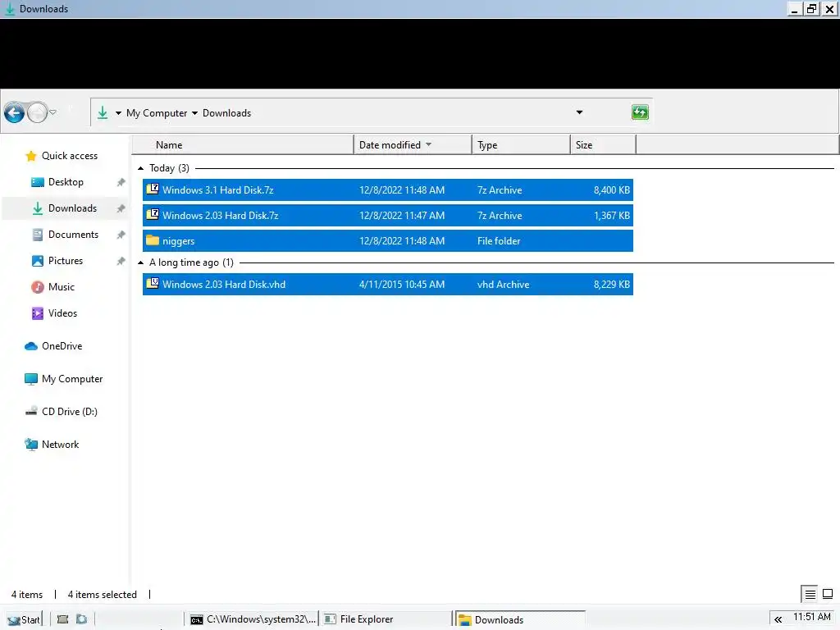Switch to large icons view in the status bar
This screenshot has height=630, width=840.
pyautogui.click(x=828, y=594)
